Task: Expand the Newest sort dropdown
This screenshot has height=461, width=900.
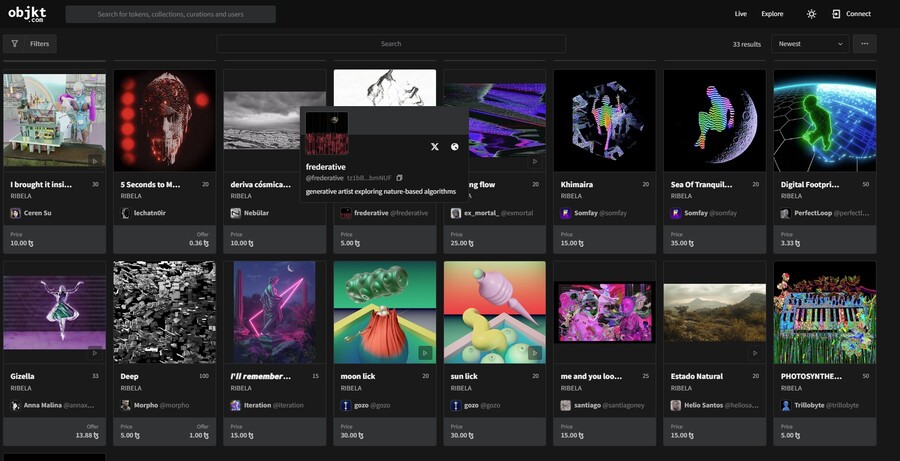Action: point(810,44)
